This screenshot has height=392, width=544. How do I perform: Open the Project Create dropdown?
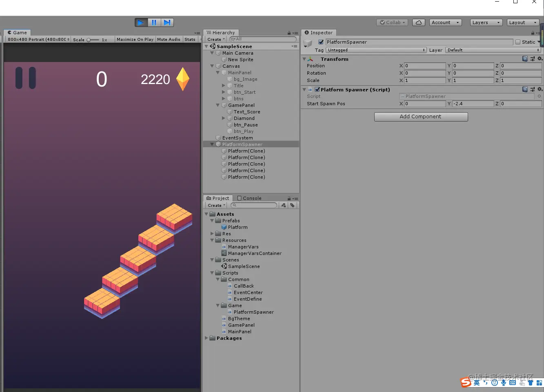tap(216, 205)
